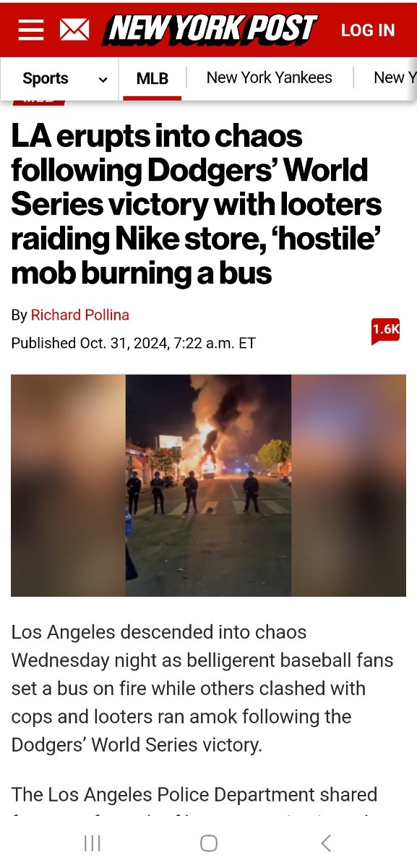This screenshot has height=868, width=417.
Task: Click the LA erupts into chaos headline
Action: 197,205
